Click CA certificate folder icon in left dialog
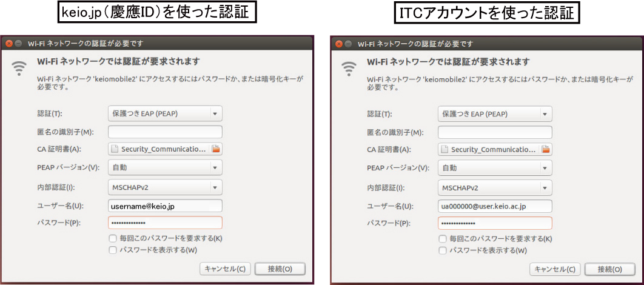 [x=216, y=149]
